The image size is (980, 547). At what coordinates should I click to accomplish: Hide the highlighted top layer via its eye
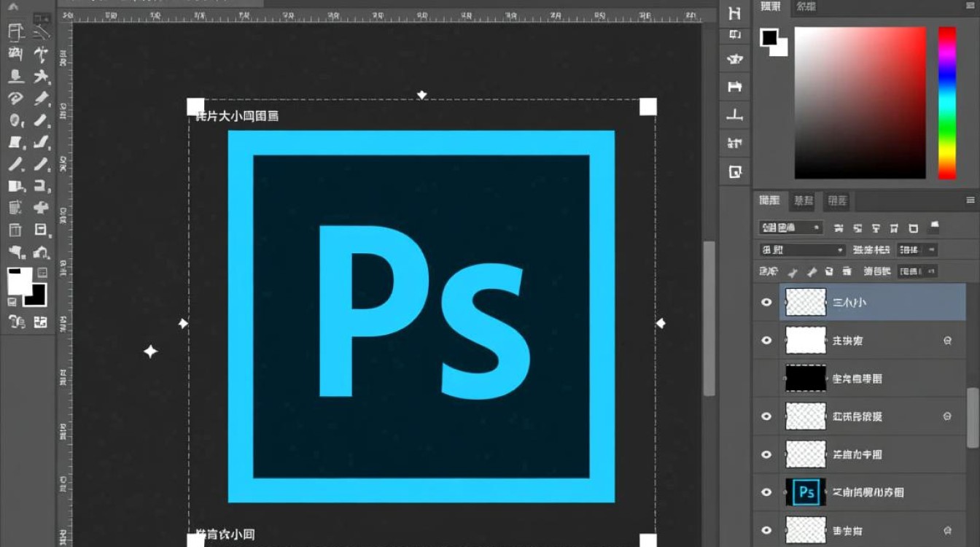coord(766,302)
